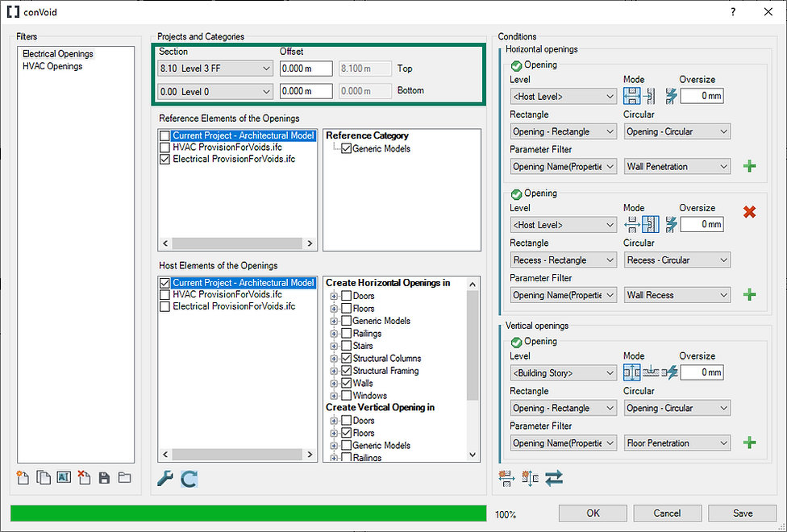Click the Top offset input field
The height and width of the screenshot is (532, 787).
[306, 69]
